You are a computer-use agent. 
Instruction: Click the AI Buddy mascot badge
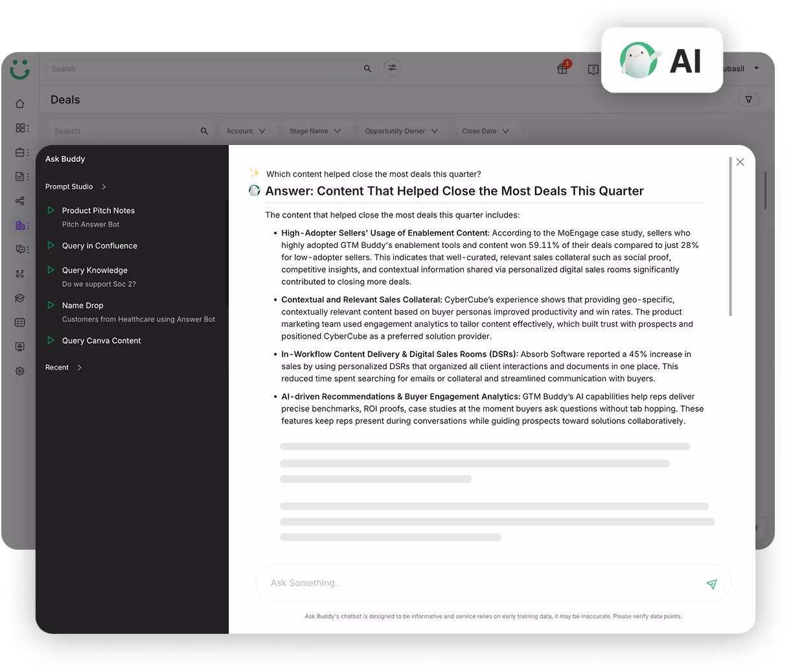(x=662, y=60)
